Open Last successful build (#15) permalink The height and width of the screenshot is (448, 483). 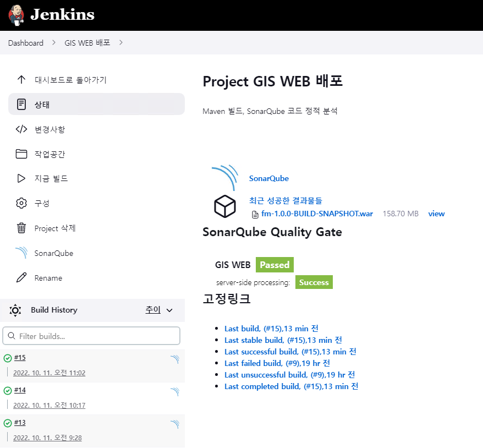click(x=290, y=352)
